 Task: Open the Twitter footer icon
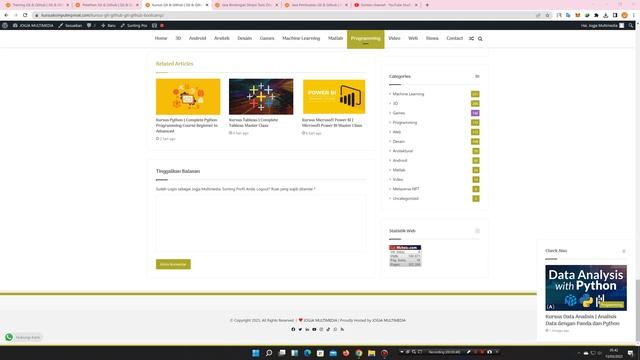pos(300,329)
